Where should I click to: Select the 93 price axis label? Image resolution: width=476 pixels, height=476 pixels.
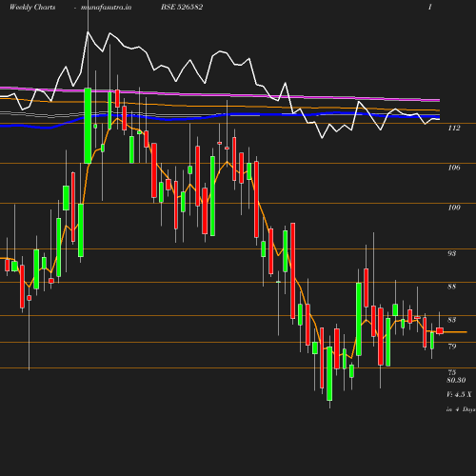tap(452, 253)
